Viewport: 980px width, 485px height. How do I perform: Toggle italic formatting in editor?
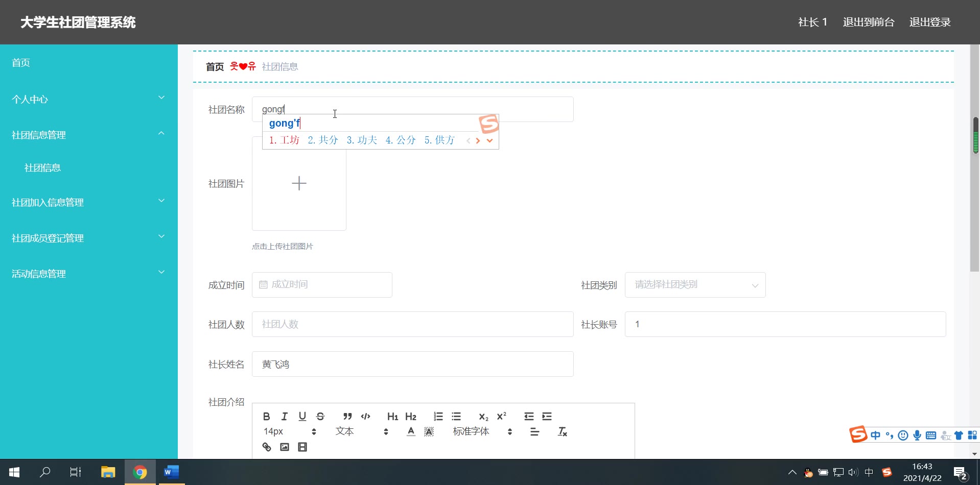(x=285, y=416)
